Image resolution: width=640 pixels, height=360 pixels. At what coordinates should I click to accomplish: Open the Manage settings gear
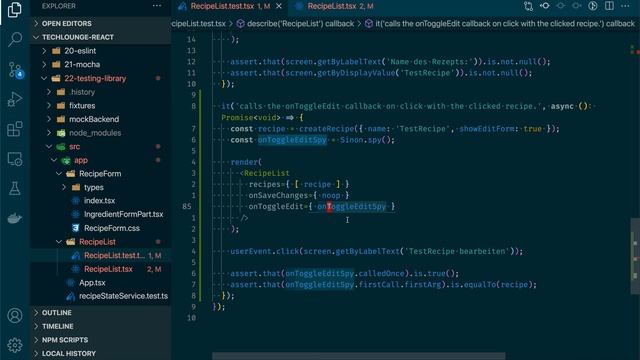point(15,345)
